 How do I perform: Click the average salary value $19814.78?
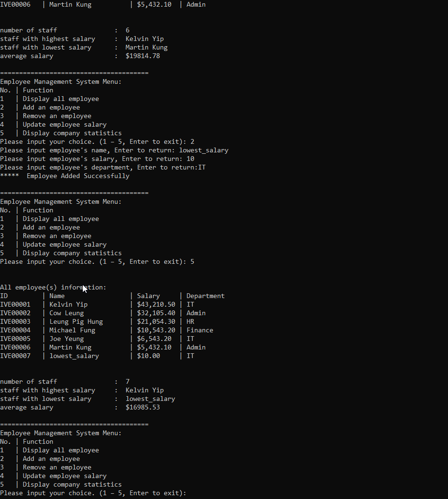click(143, 56)
